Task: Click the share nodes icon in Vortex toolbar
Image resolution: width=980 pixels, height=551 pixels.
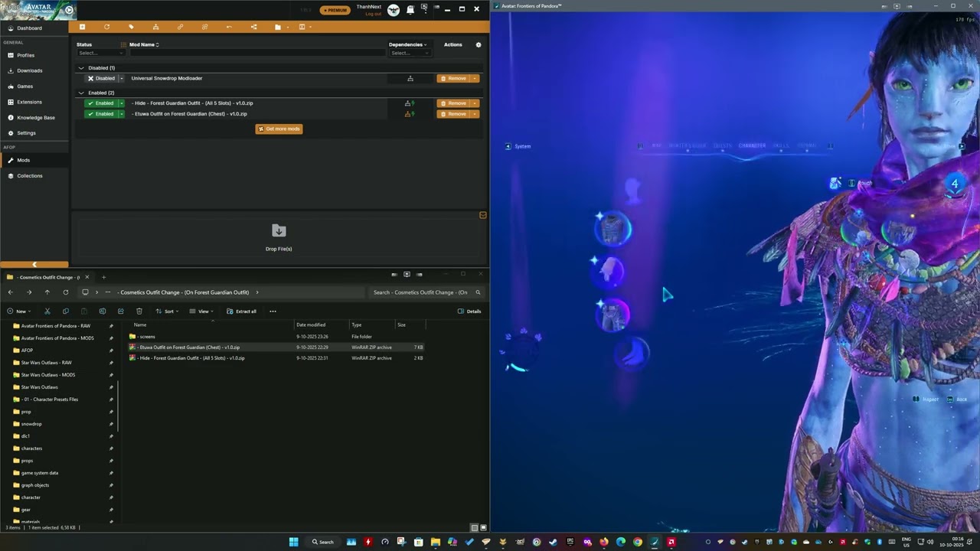Action: click(x=253, y=27)
